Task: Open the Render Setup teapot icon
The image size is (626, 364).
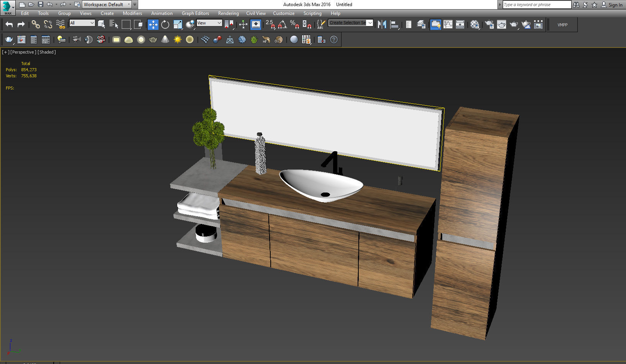Action: 489,24
